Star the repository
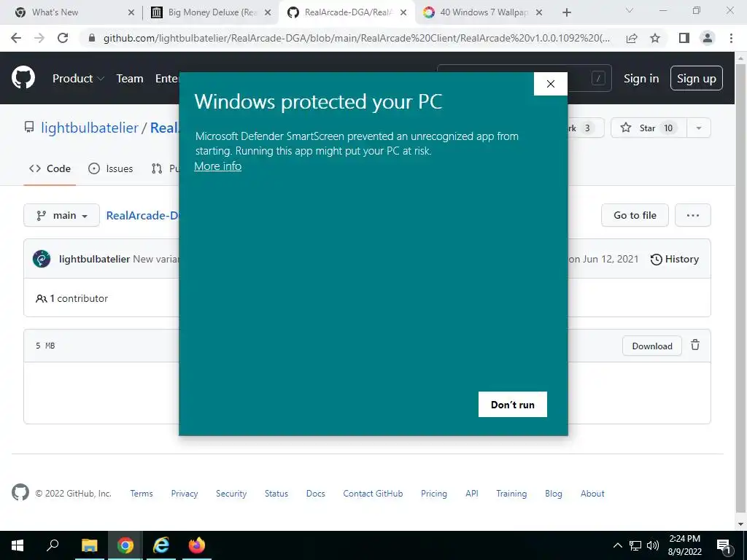The width and height of the screenshot is (747, 560). coord(649,128)
